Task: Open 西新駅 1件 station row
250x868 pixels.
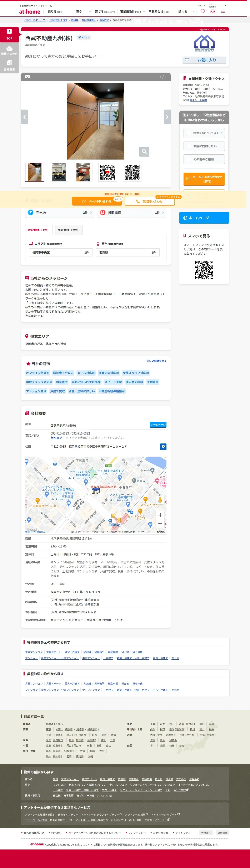Action: pyautogui.click(x=128, y=252)
